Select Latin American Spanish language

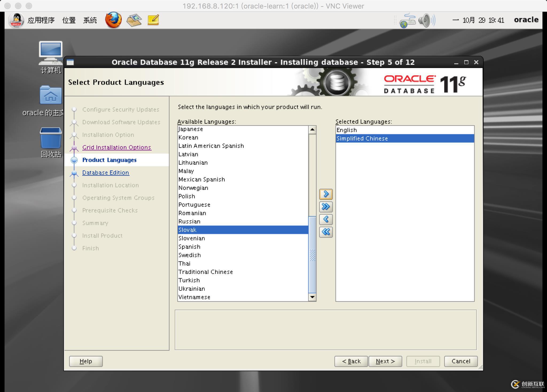coord(243,146)
